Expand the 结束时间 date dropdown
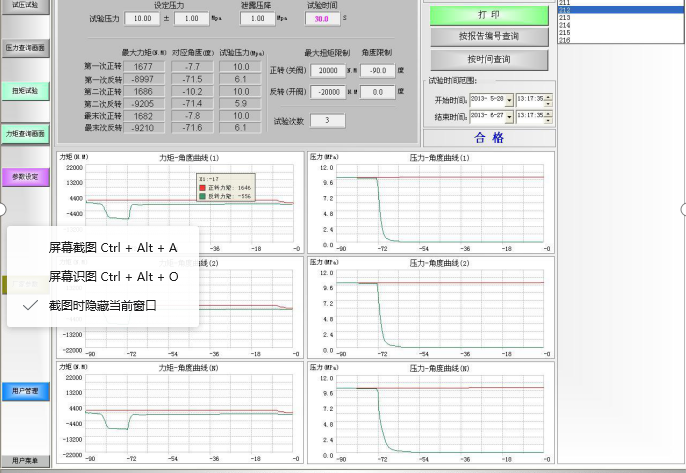This screenshot has width=686, height=473. [509, 117]
